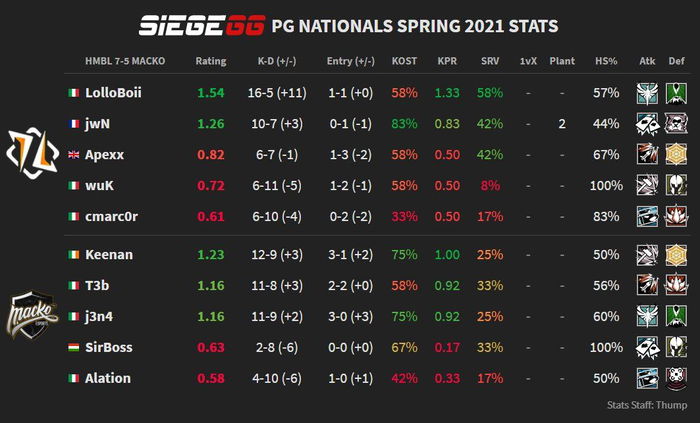Click the Stats Staff: Thump credit
The image size is (700, 423).
pyautogui.click(x=647, y=405)
